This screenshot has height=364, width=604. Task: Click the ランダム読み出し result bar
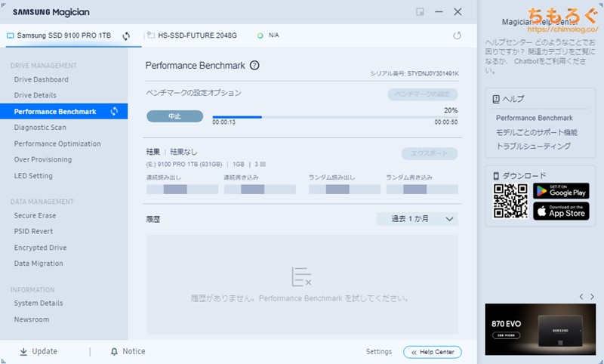[x=344, y=189]
